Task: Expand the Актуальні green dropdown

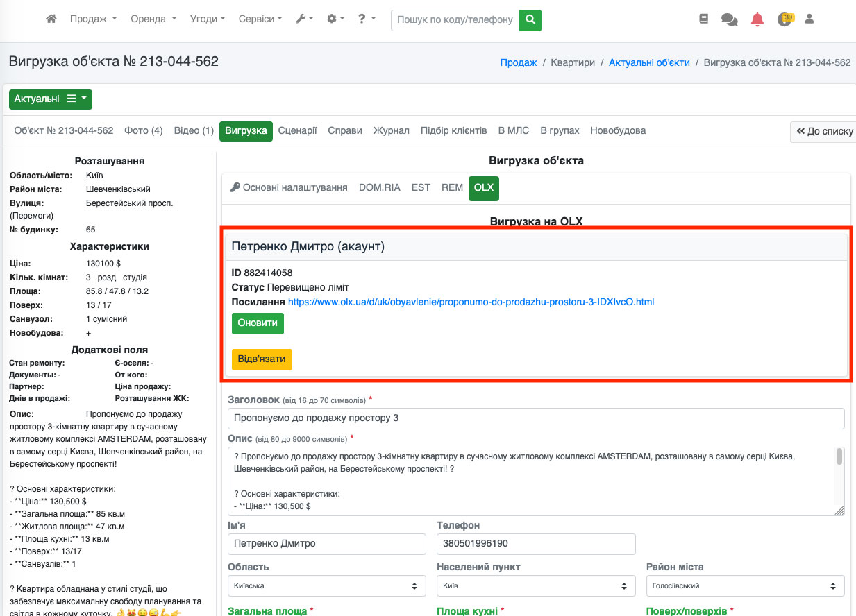Action: 51,99
